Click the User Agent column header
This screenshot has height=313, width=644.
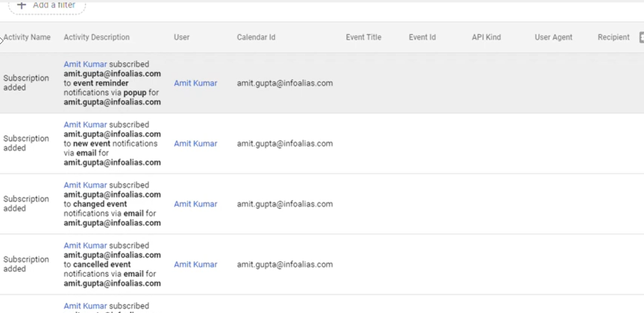click(x=553, y=37)
